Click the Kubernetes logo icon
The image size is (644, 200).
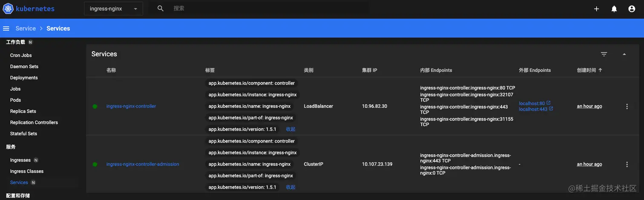pyautogui.click(x=8, y=9)
